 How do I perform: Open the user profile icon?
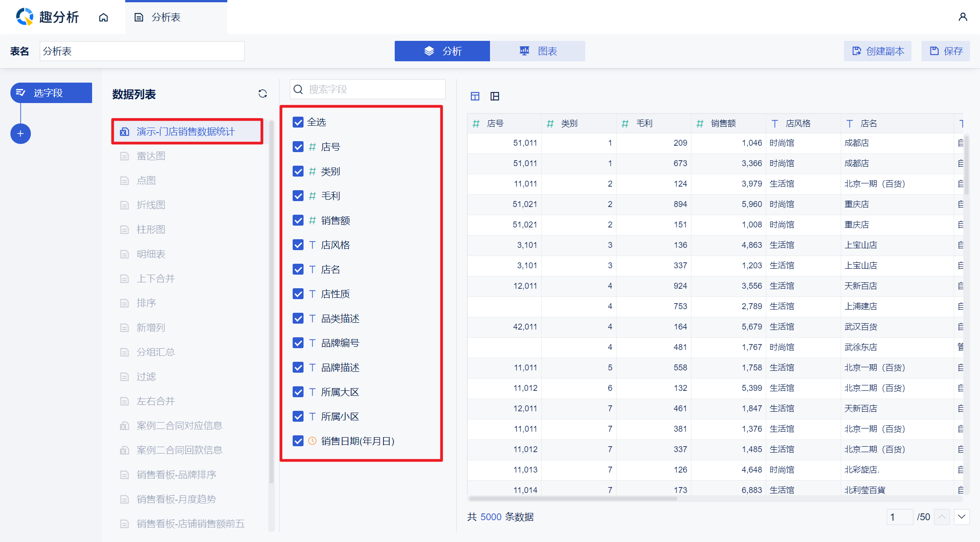coord(963,17)
